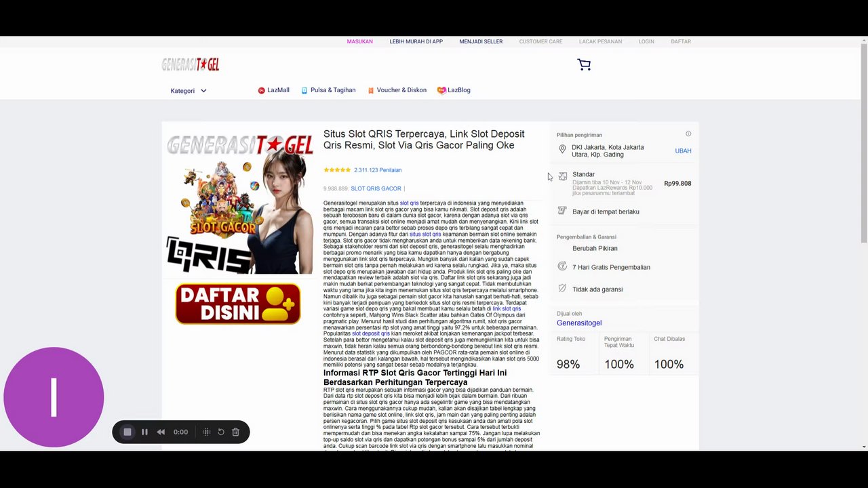This screenshot has width=868, height=488.
Task: Click the Rp99.808 shipping price
Action: click(x=677, y=183)
